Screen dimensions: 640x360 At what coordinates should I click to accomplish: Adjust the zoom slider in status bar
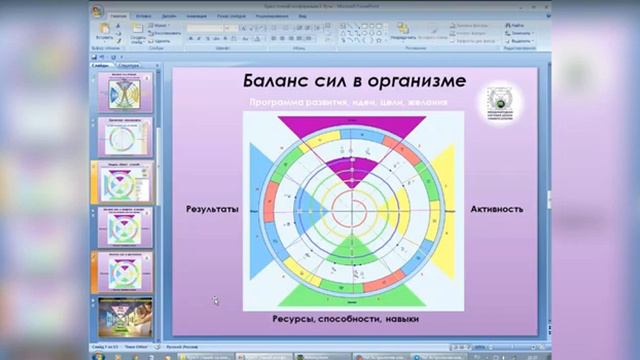[x=512, y=347]
